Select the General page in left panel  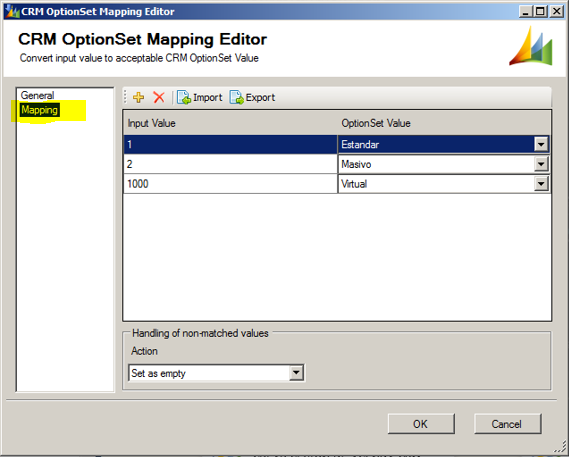point(37,95)
